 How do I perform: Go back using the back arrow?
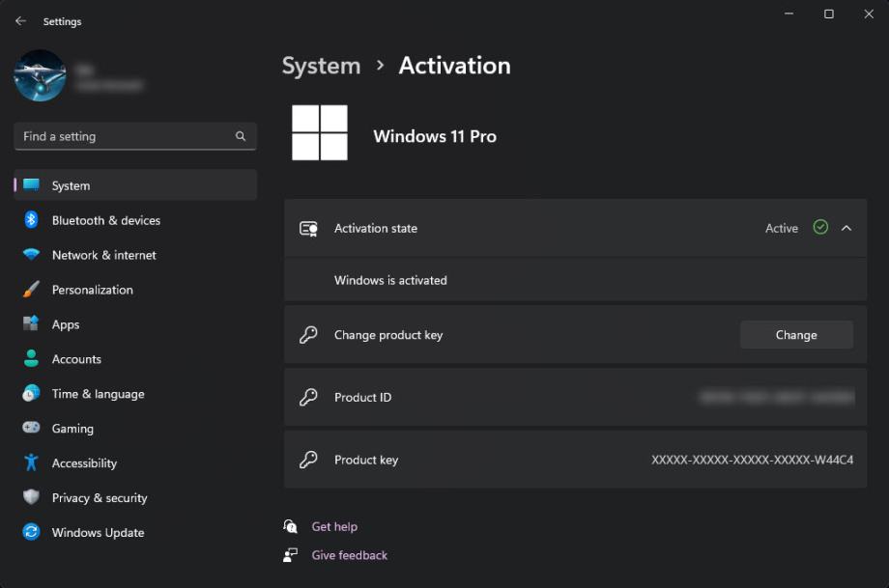(x=20, y=21)
